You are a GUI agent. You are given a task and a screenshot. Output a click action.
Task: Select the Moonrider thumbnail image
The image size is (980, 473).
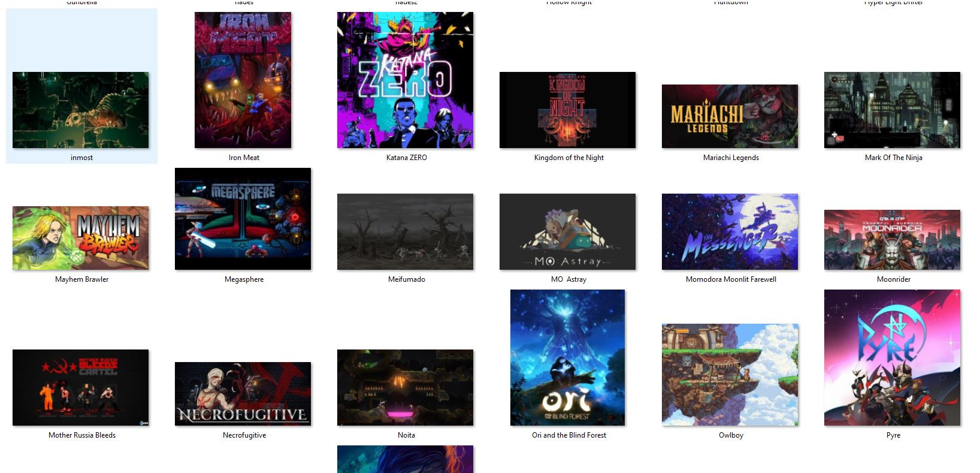pos(893,240)
